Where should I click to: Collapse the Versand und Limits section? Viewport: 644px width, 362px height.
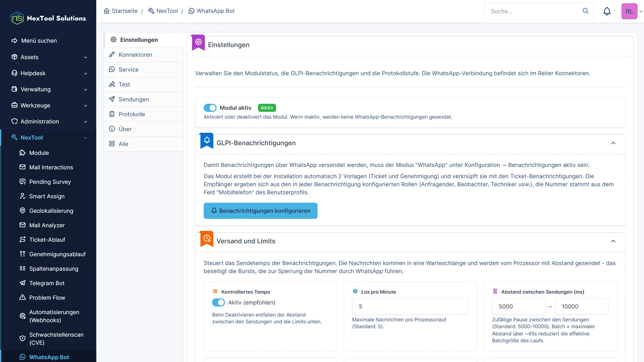coord(613,241)
